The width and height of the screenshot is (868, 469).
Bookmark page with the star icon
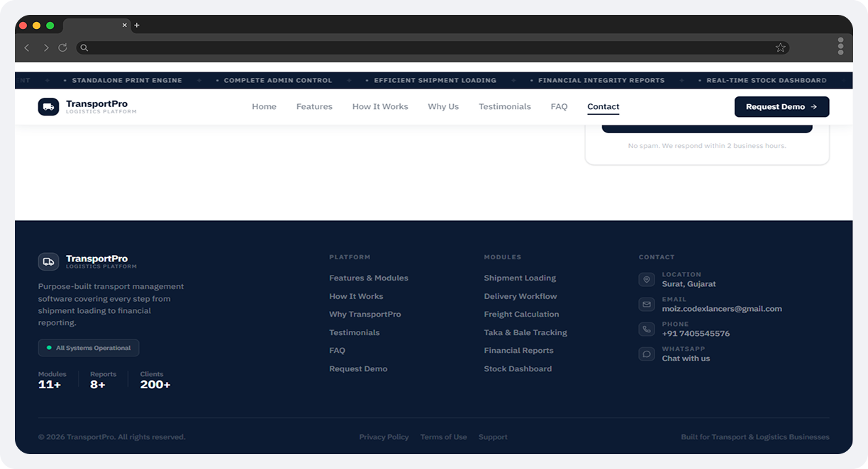click(x=780, y=47)
